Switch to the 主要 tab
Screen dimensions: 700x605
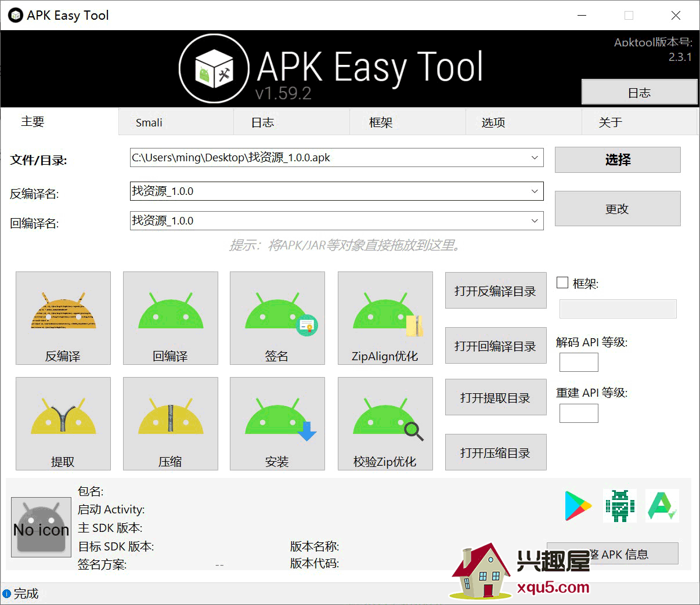tap(60, 121)
